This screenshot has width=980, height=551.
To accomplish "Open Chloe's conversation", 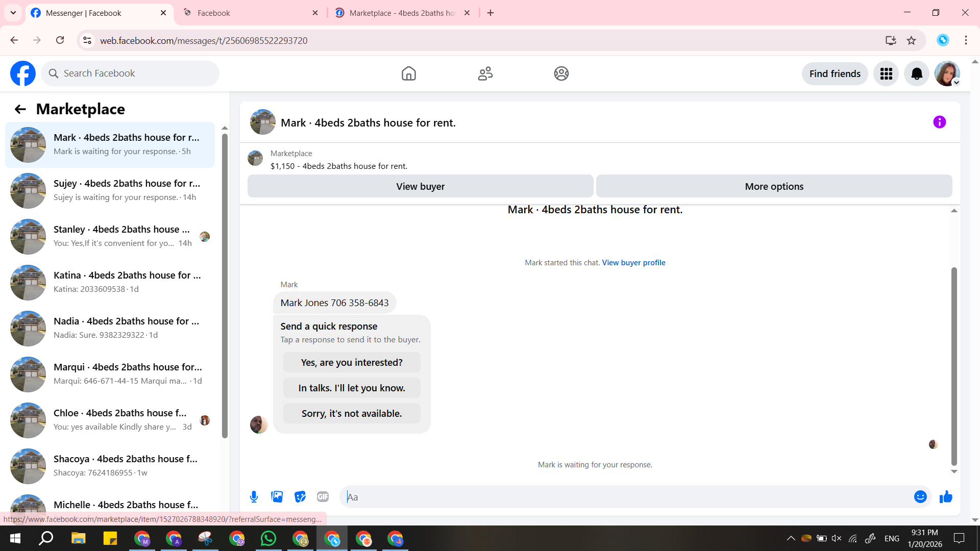I will [110, 420].
